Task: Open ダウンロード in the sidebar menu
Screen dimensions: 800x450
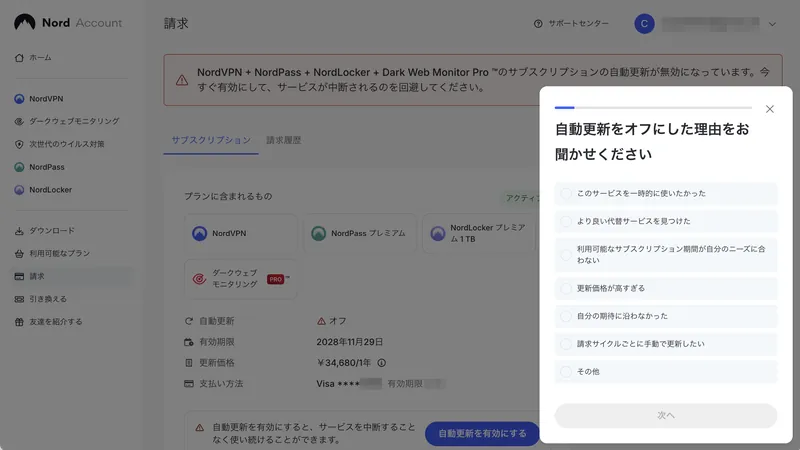Action: (x=52, y=231)
